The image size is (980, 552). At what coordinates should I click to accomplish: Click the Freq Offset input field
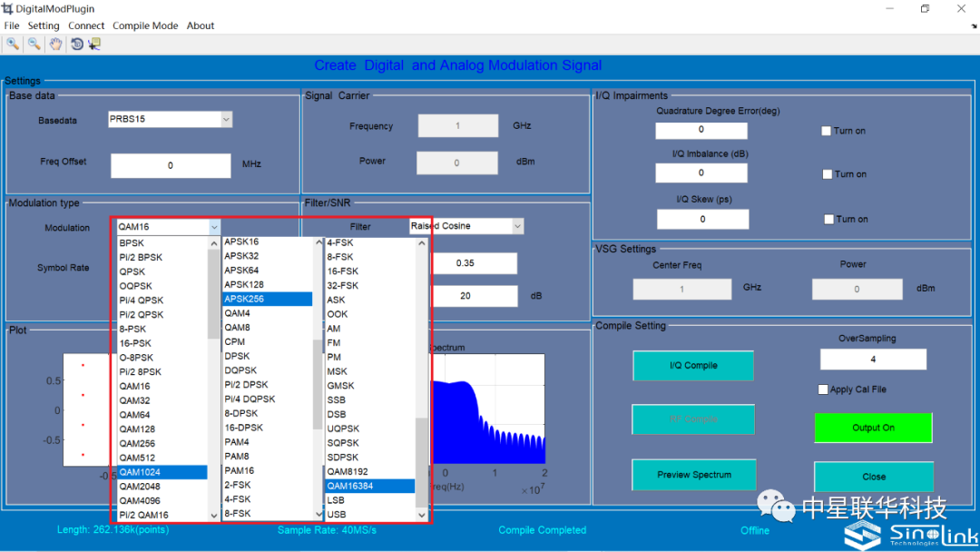[171, 165]
